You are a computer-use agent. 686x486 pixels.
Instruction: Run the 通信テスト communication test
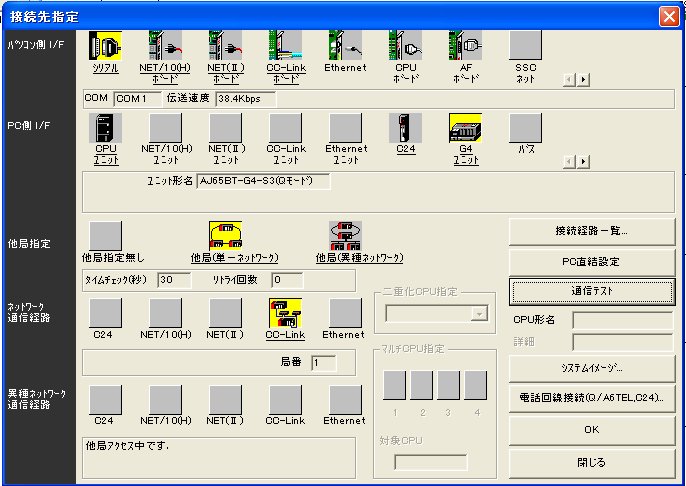click(x=592, y=291)
